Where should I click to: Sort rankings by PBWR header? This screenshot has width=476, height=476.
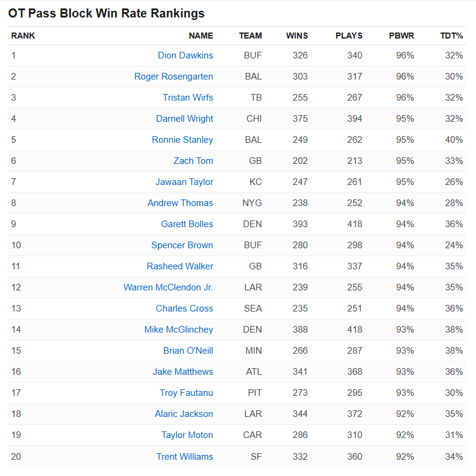tap(401, 36)
